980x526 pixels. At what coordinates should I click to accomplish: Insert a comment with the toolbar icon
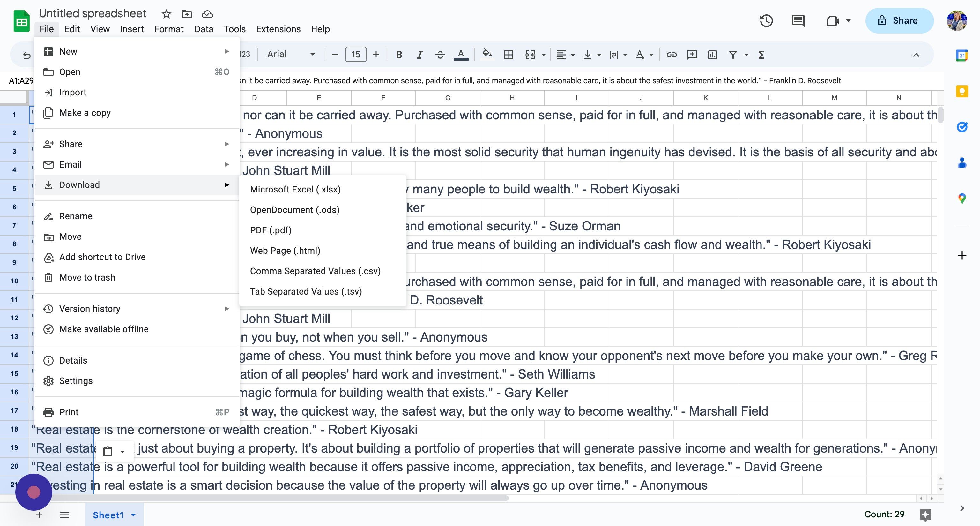(692, 55)
